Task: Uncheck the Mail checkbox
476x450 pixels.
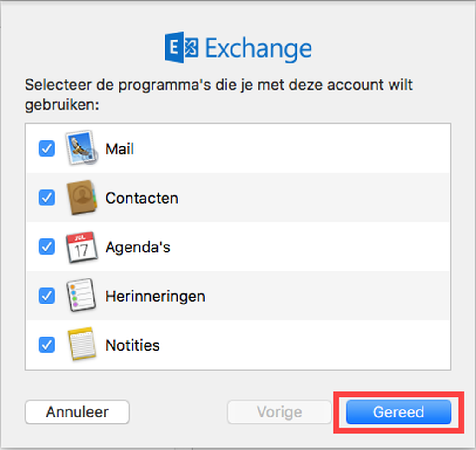Action: tap(46, 149)
